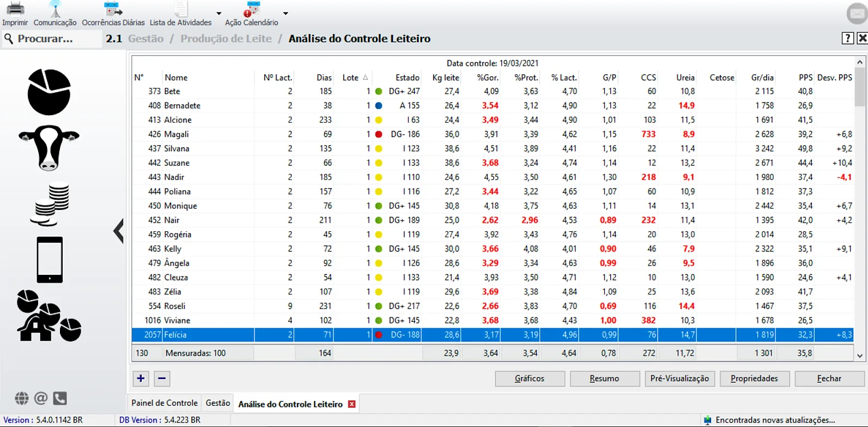
Task: Open the help question mark button
Action: click(847, 38)
